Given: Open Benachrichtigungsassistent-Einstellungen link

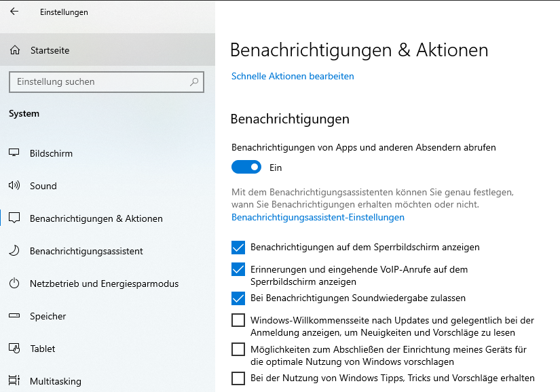Looking at the screenshot, I should click(318, 217).
